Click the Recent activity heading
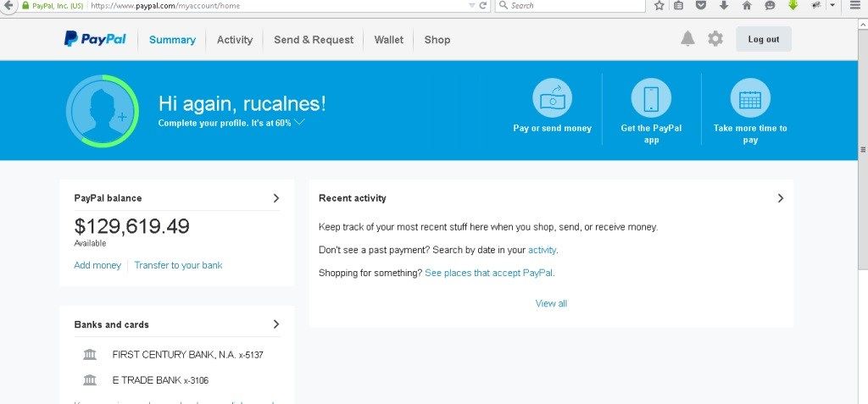 (x=352, y=198)
